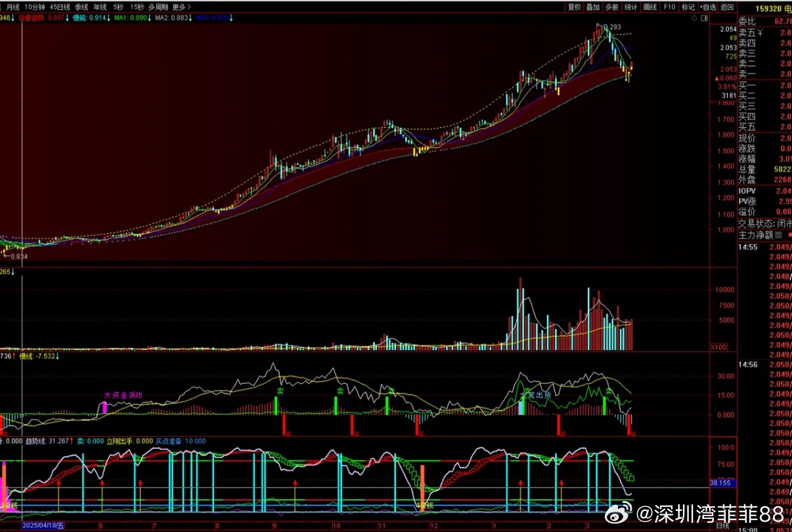The height and width of the screenshot is (532, 792).
Task: Click the diamond icon at chart top-right
Action: [x=694, y=19]
